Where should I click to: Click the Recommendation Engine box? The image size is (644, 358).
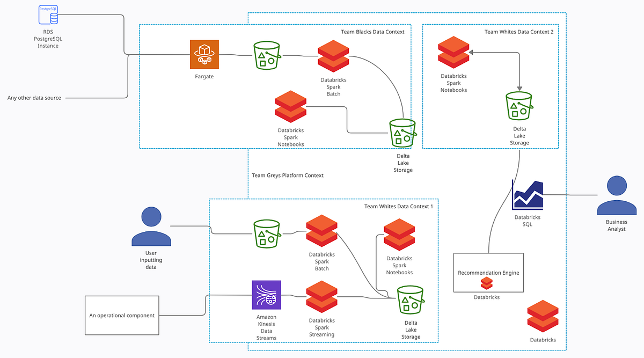[x=488, y=273]
